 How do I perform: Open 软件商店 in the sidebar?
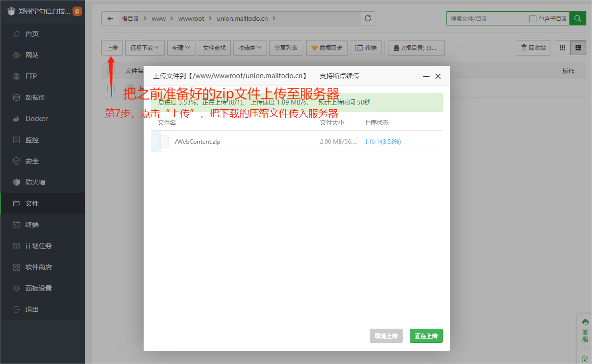(42, 267)
